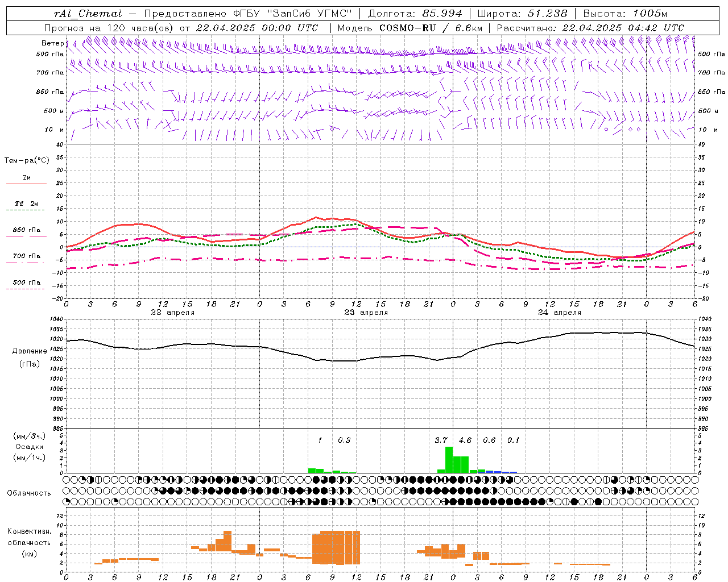Click the 850 гПа label in temperature legend
Screen dimensions: 728x582
pyautogui.click(x=26, y=230)
